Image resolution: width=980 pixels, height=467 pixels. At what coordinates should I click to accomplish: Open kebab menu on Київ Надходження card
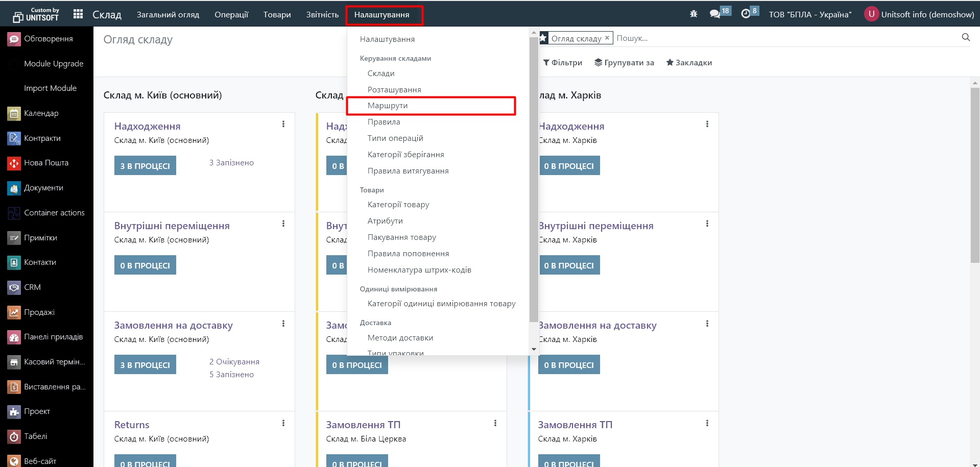(283, 124)
